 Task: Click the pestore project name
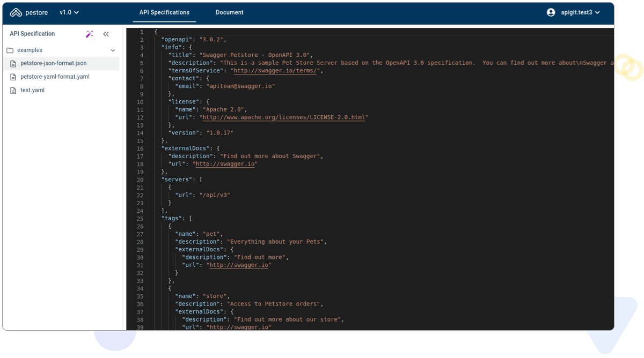tap(36, 12)
